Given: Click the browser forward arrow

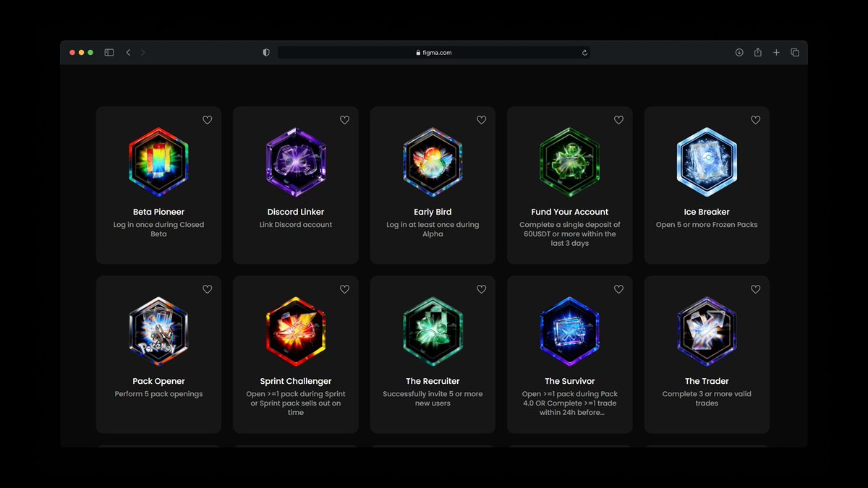Looking at the screenshot, I should pyautogui.click(x=142, y=53).
